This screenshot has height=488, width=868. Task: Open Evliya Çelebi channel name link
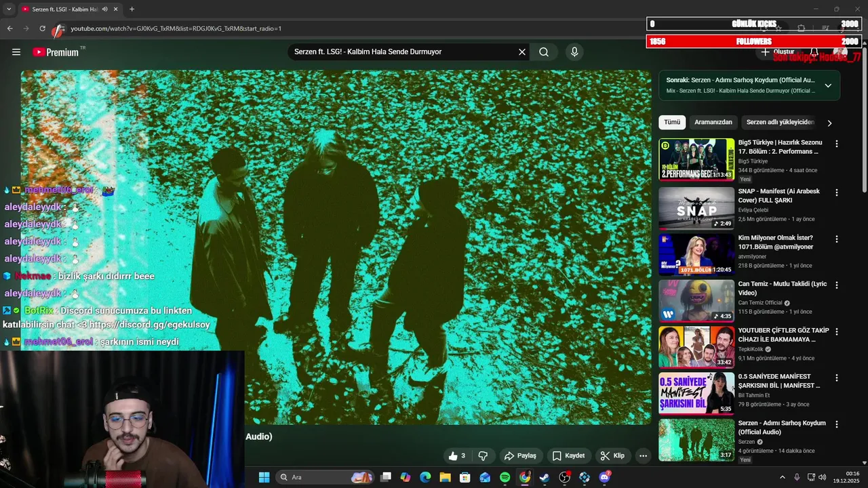click(753, 210)
